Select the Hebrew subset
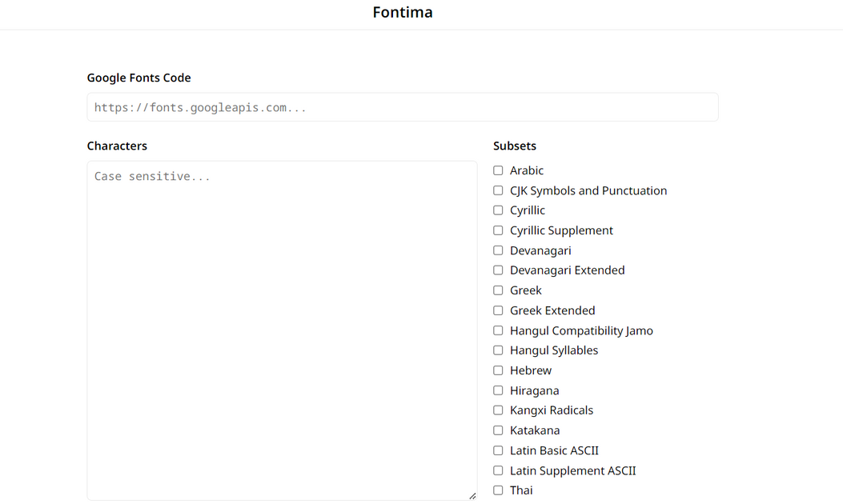 498,370
